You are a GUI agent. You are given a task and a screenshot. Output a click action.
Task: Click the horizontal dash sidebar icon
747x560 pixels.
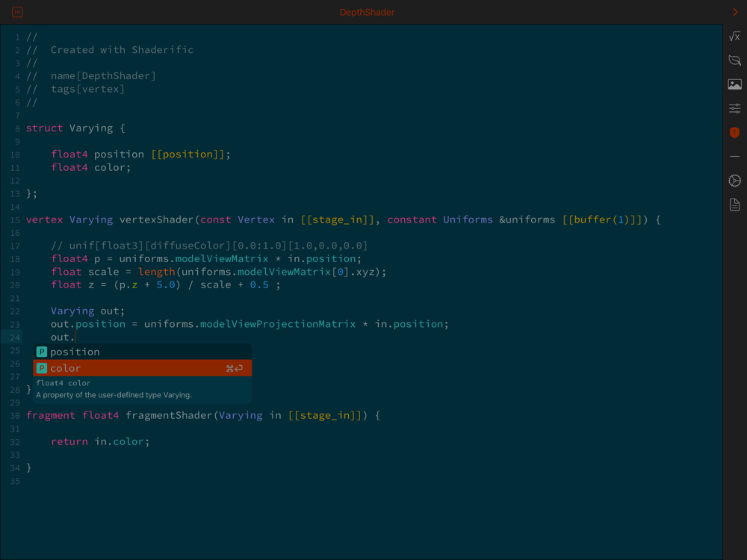[x=734, y=156]
